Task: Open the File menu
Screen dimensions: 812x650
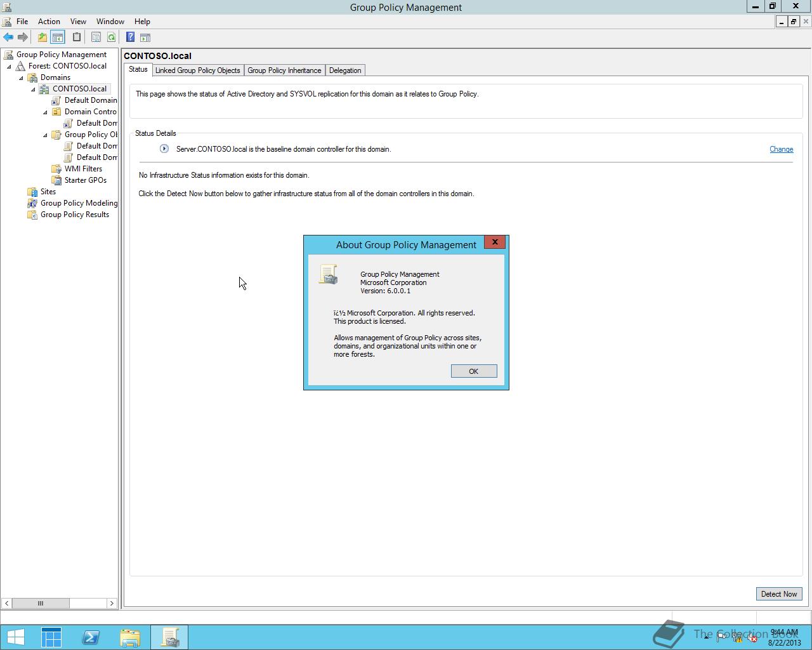Action: coord(22,22)
